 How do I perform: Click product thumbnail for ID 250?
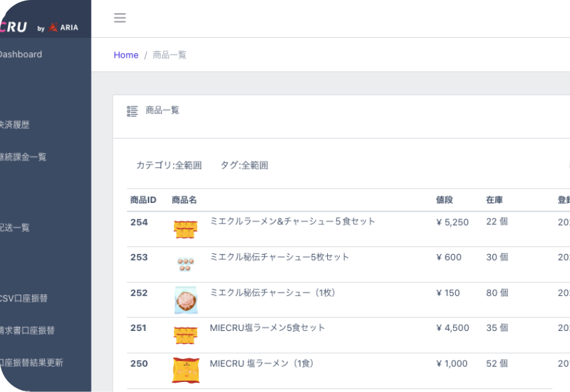click(x=186, y=370)
